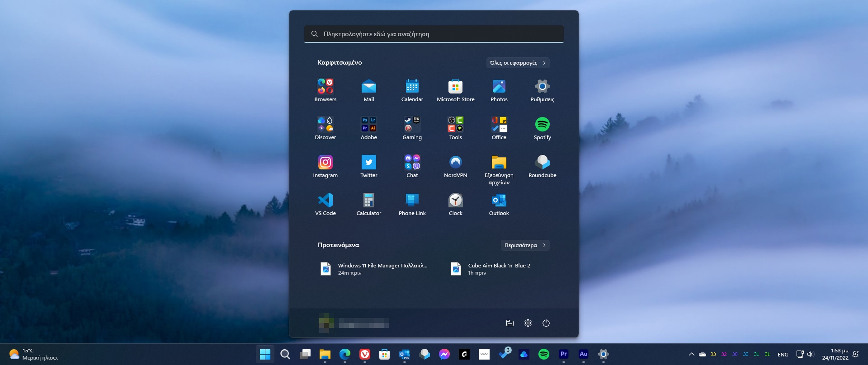Open the Twitter pinned app
This screenshot has height=365, width=868.
(x=368, y=167)
